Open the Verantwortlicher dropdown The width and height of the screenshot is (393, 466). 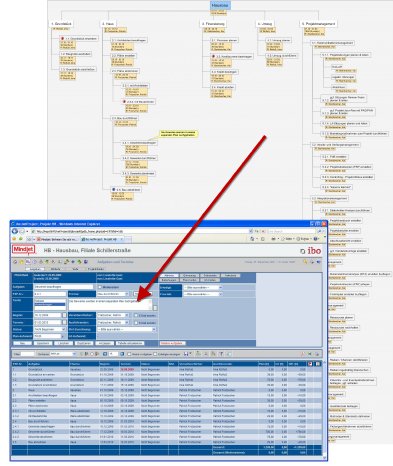click(113, 315)
